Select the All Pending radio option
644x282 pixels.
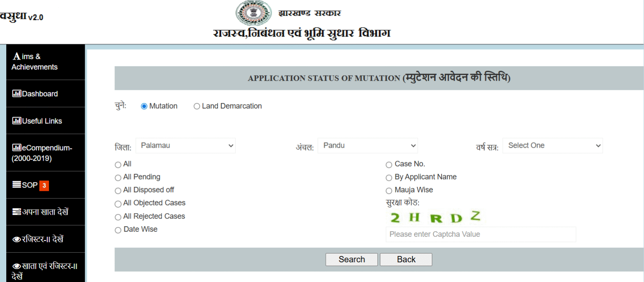[x=118, y=178]
